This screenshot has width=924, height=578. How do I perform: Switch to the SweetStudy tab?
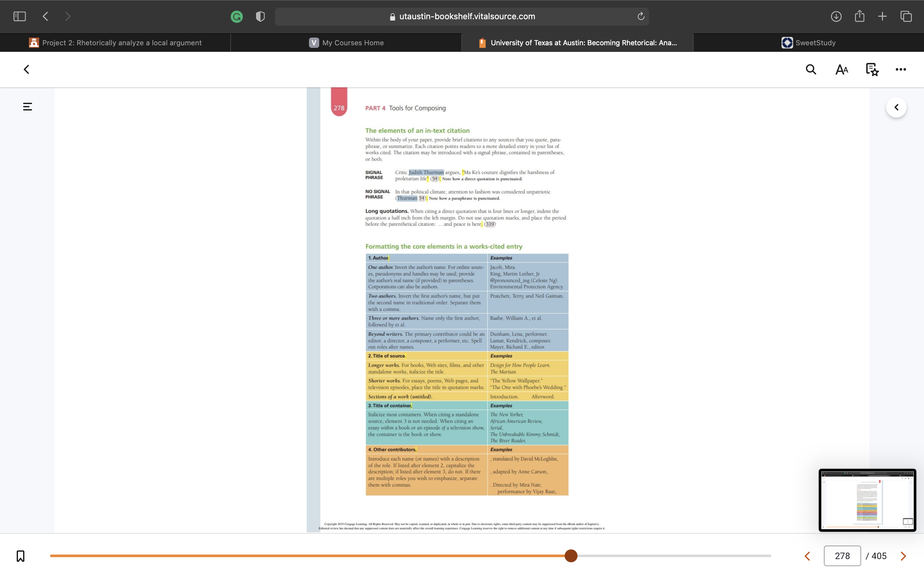click(808, 43)
